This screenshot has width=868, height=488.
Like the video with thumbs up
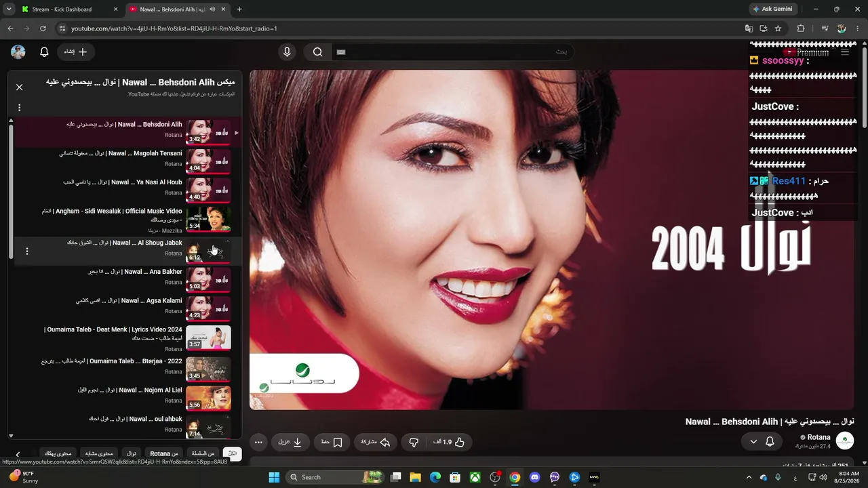pyautogui.click(x=450, y=442)
